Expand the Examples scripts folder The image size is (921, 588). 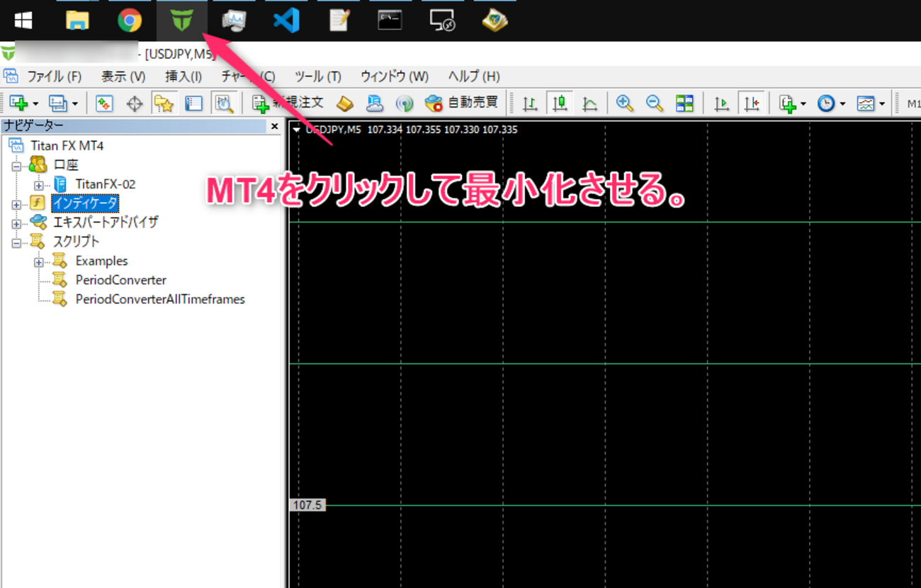[x=39, y=261]
